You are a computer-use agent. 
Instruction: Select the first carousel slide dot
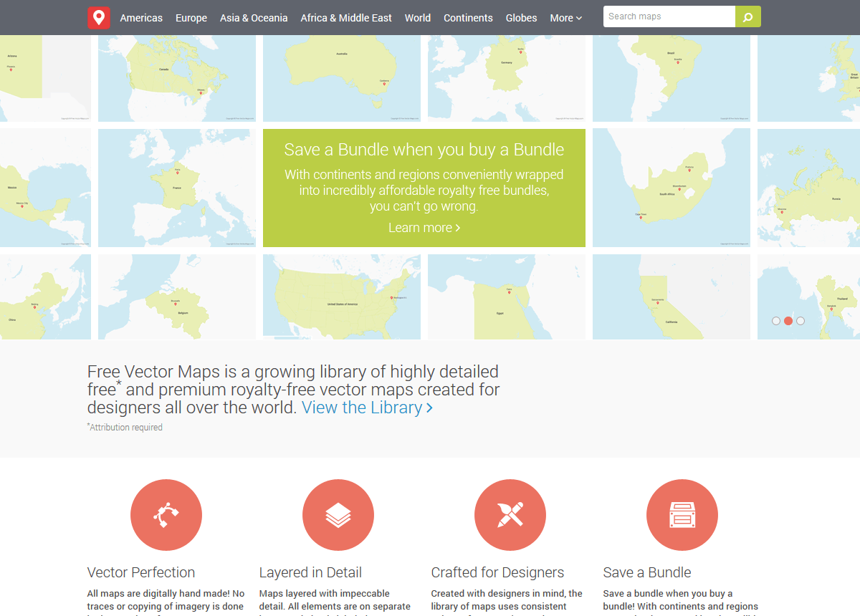point(776,321)
